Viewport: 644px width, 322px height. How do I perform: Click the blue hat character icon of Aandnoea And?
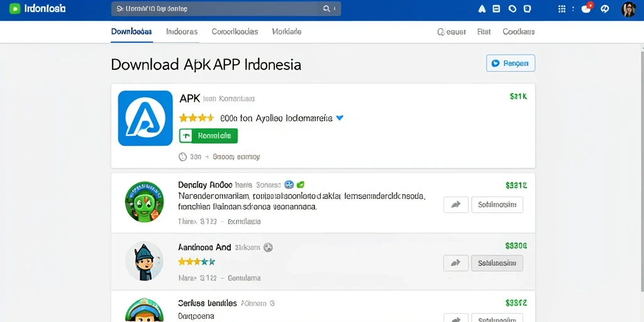[144, 261]
